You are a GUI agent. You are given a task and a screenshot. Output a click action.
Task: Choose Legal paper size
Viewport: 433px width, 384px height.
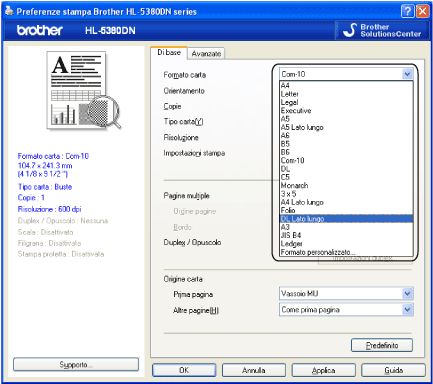coord(346,102)
